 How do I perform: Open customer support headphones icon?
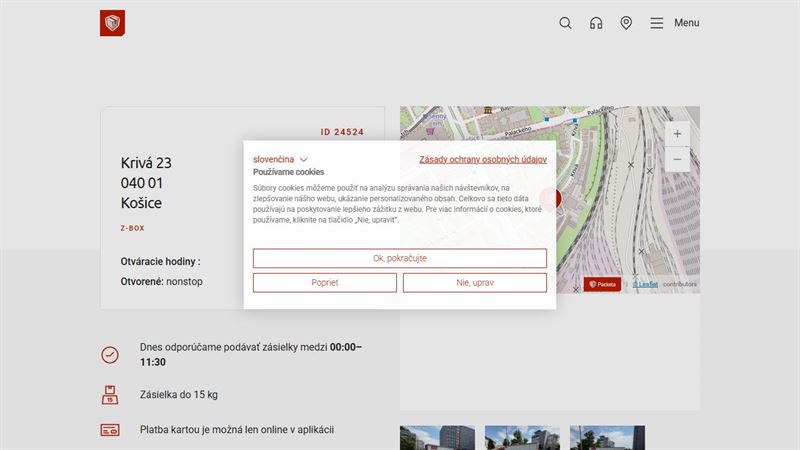pyautogui.click(x=595, y=23)
